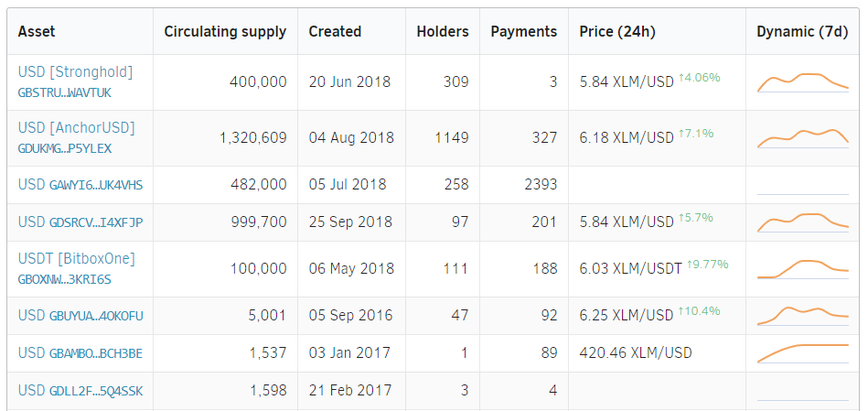Image resolution: width=868 pixels, height=411 pixels.
Task: Click the AnchorUSD 7-day sparkline chart
Action: tap(803, 138)
